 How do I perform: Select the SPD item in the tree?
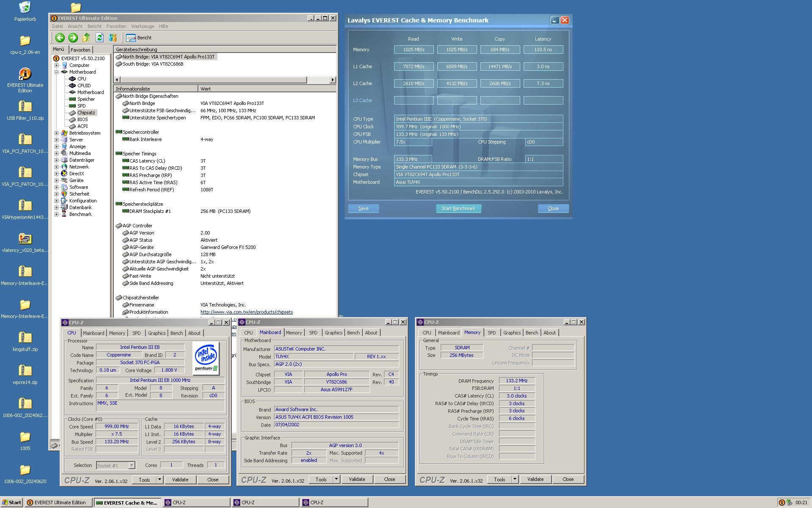coord(81,106)
